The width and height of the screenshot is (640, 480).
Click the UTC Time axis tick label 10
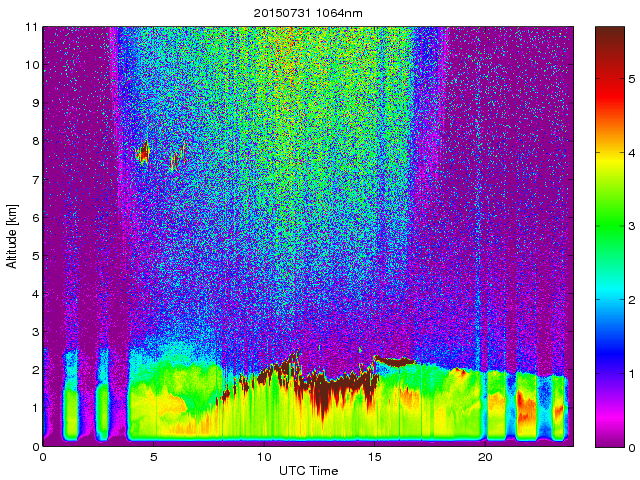coord(264,457)
